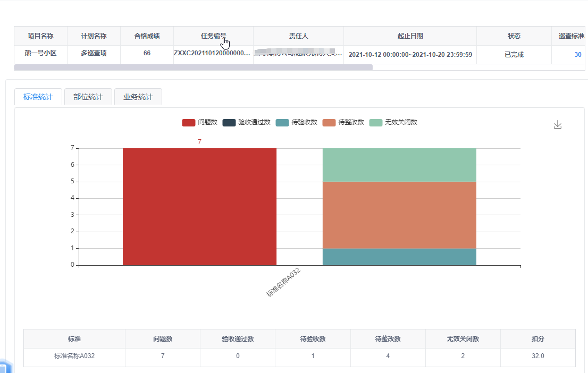Screen dimensions: 588x373
Task: Click the 扣分 header in stats table
Action: pyautogui.click(x=537, y=339)
